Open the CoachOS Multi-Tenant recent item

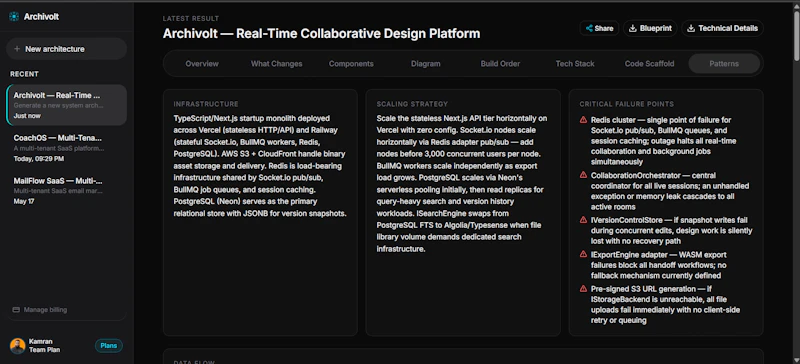point(66,148)
